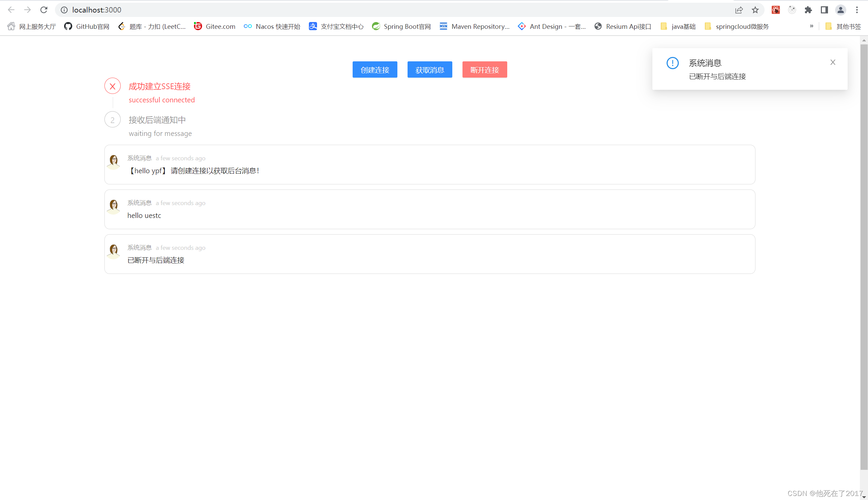The width and height of the screenshot is (868, 500).
Task: Click the 创建连接 button
Action: tap(375, 70)
